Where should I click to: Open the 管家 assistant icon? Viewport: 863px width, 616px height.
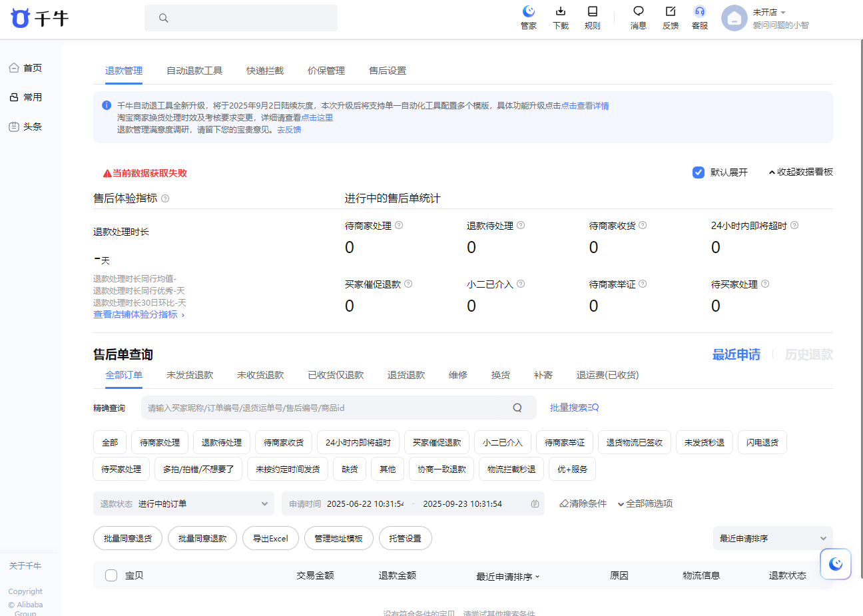pos(529,11)
